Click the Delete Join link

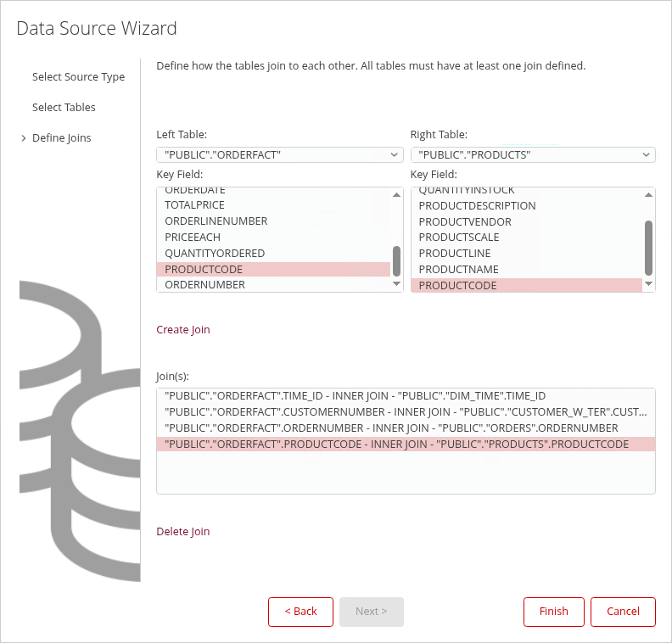coord(182,531)
